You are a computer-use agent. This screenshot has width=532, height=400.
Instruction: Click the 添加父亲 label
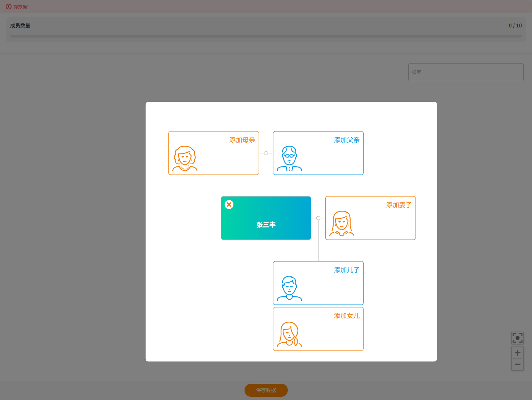(x=347, y=140)
